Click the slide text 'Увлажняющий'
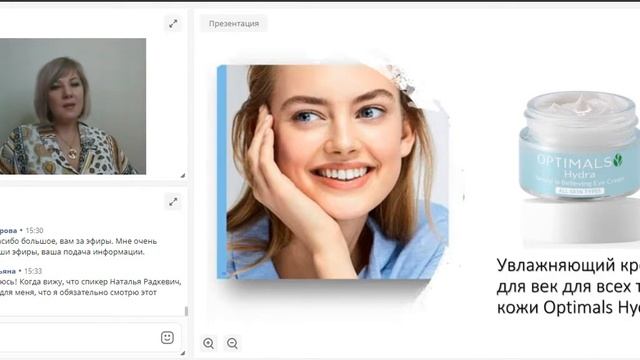The width and height of the screenshot is (640, 360). [556, 266]
